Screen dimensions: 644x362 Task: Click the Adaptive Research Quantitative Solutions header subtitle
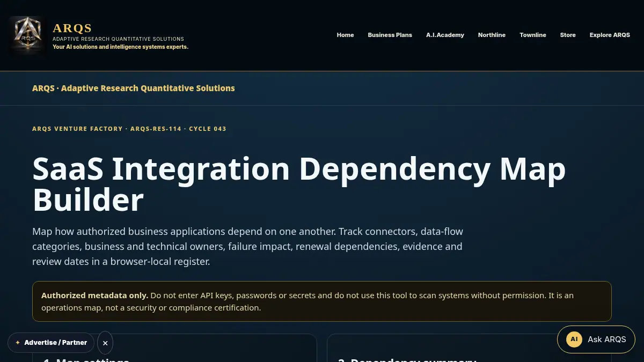pyautogui.click(x=118, y=39)
